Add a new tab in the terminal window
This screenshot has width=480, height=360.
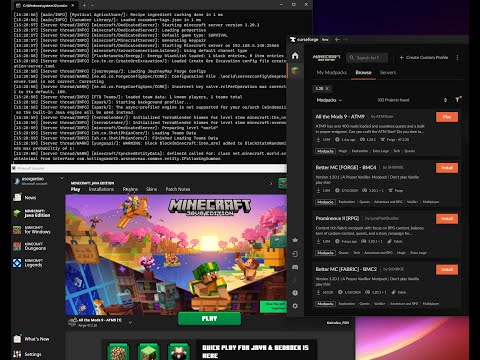point(84,5)
